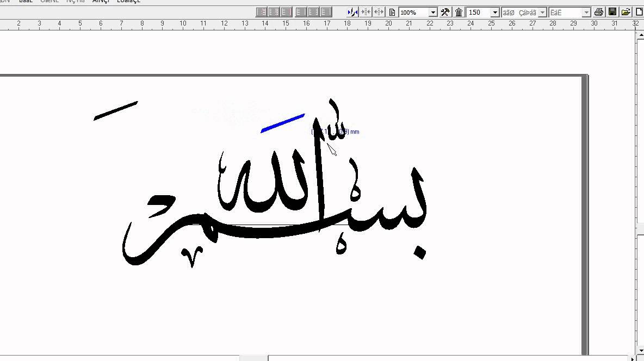Open a file using the folder icon

click(x=626, y=12)
